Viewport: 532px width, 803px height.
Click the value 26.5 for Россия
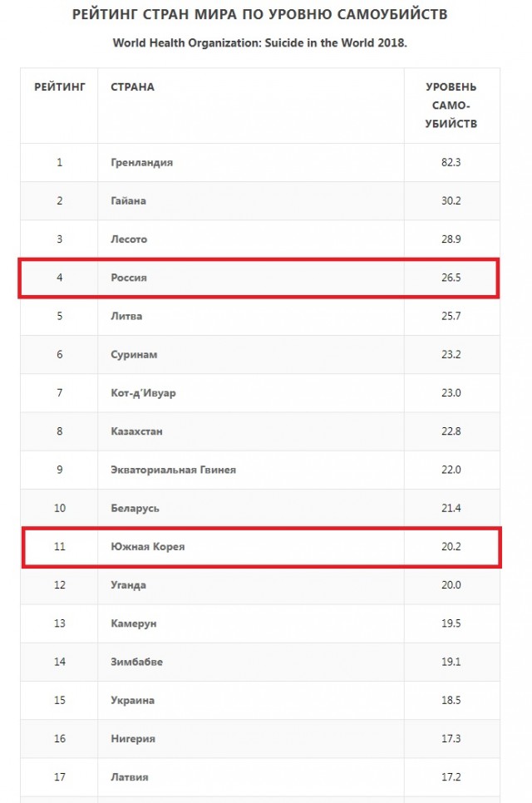pos(451,278)
